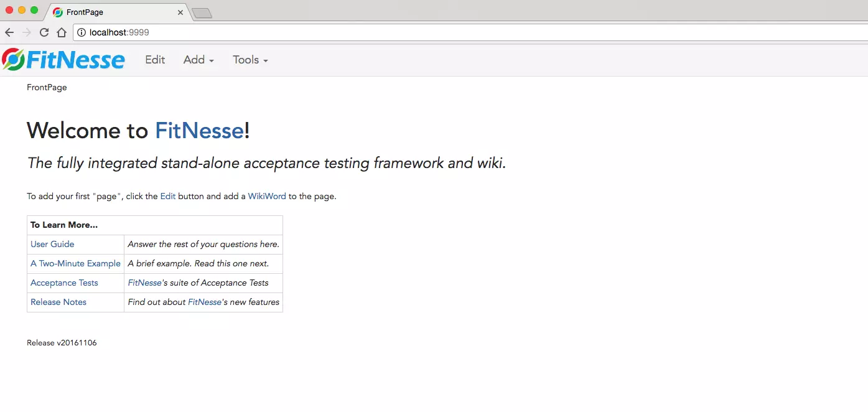Image resolution: width=868 pixels, height=412 pixels.
Task: Open the Edit menu item in navbar
Action: pos(155,60)
